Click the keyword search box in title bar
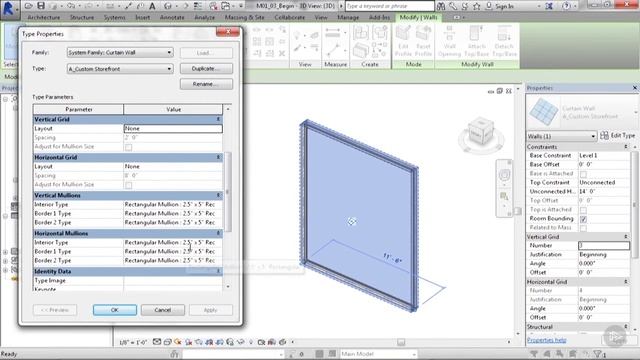This screenshot has width=640, height=360. pyautogui.click(x=389, y=6)
